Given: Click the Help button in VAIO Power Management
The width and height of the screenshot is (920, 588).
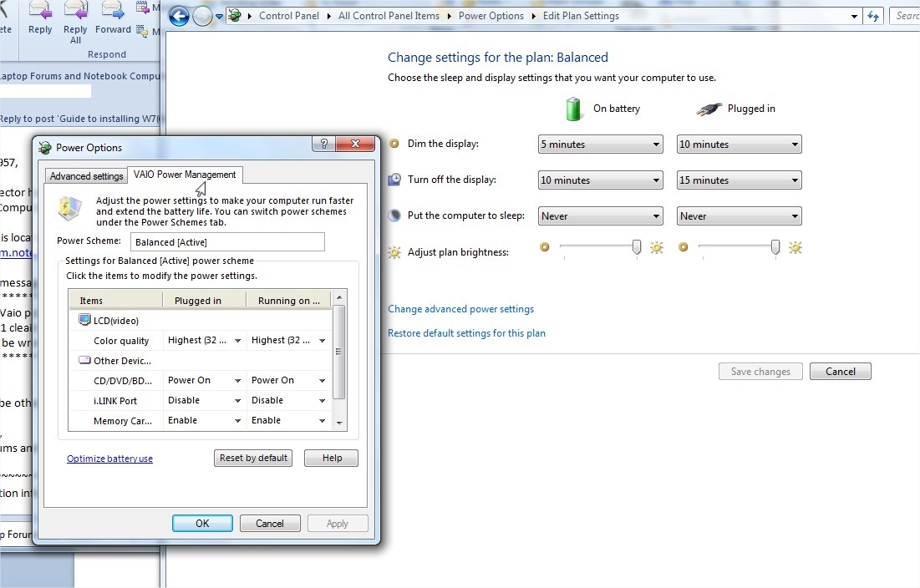Looking at the screenshot, I should [332, 458].
